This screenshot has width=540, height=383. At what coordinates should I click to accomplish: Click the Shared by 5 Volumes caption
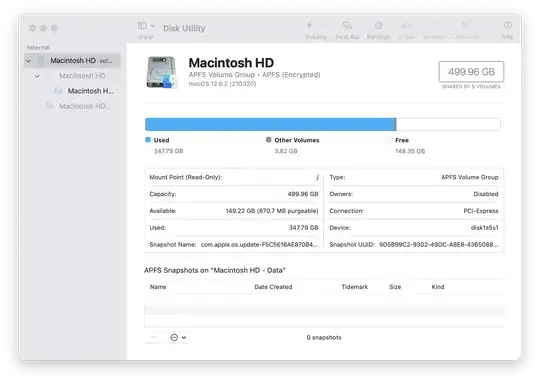471,86
